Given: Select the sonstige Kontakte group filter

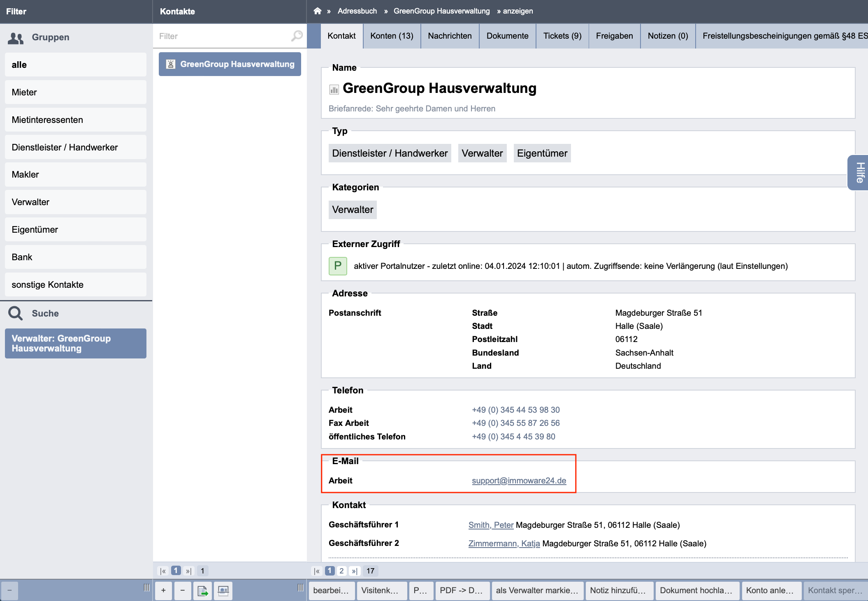Looking at the screenshot, I should (76, 284).
